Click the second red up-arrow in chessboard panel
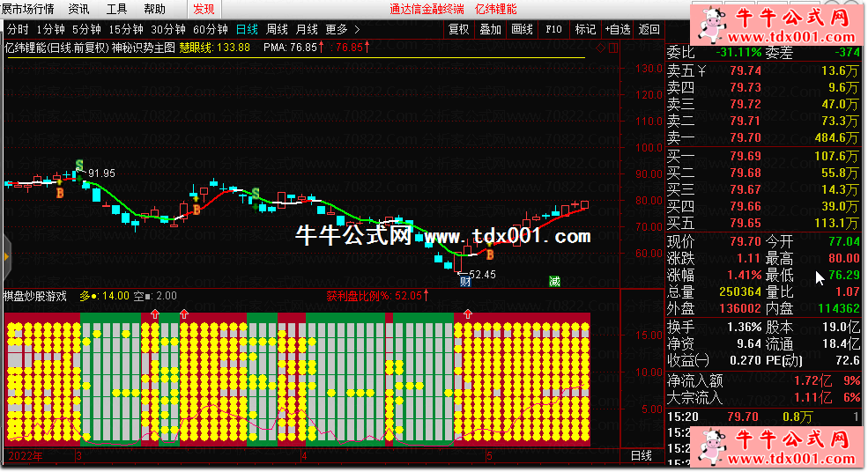This screenshot has height=472, width=868. 184,314
